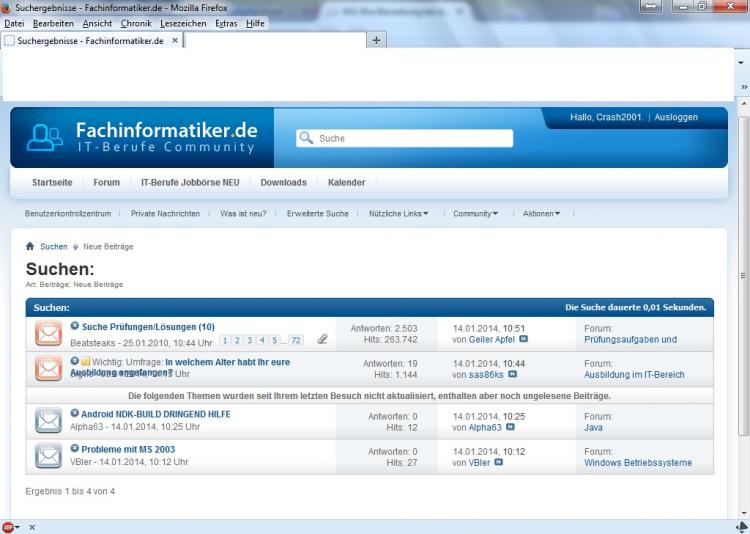The image size is (750, 534).
Task: Open the Kalender page
Action: (347, 182)
